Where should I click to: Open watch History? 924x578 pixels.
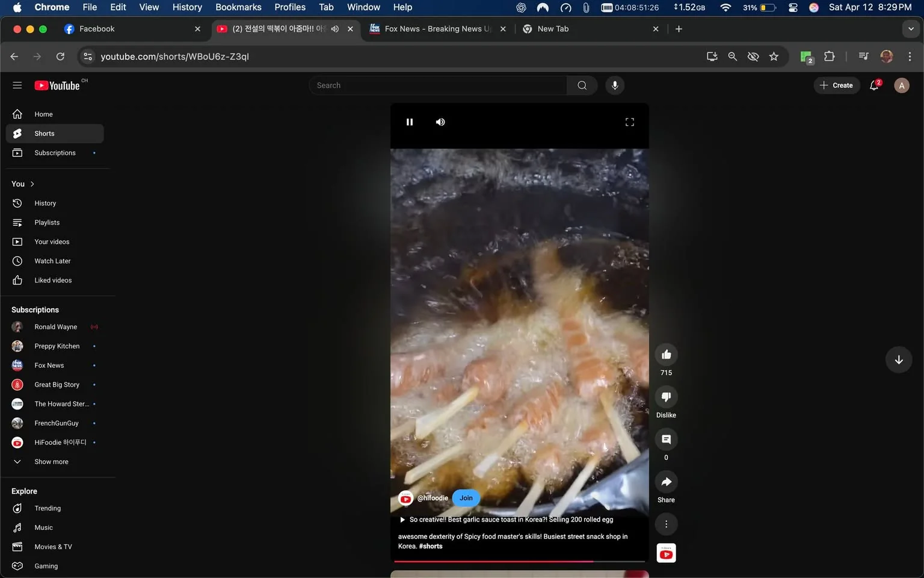coord(55,204)
